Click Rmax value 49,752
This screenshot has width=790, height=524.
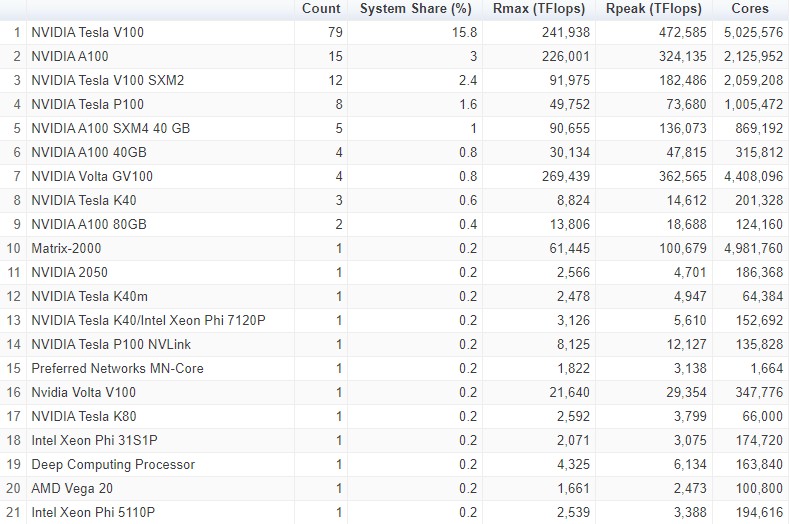click(x=569, y=104)
